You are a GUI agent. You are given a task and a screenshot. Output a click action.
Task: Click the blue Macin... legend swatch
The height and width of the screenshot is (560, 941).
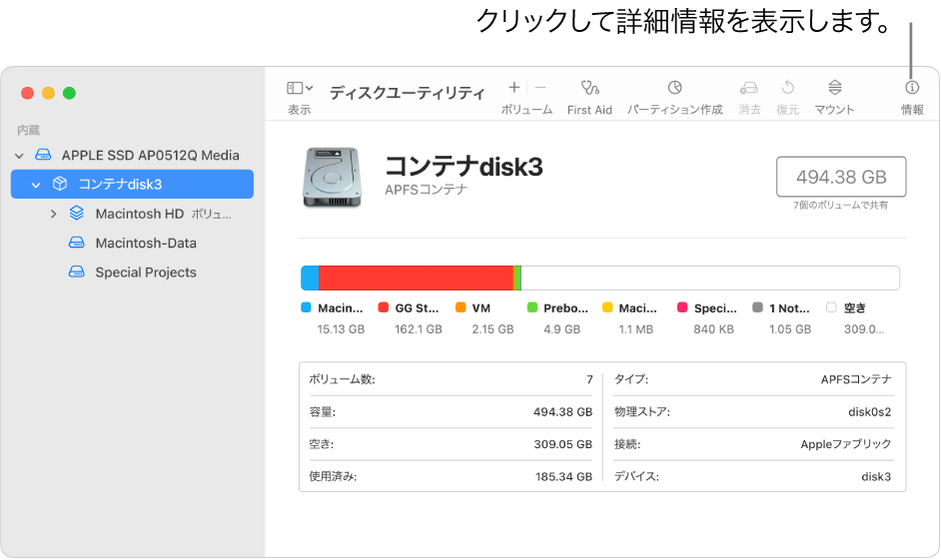click(306, 307)
